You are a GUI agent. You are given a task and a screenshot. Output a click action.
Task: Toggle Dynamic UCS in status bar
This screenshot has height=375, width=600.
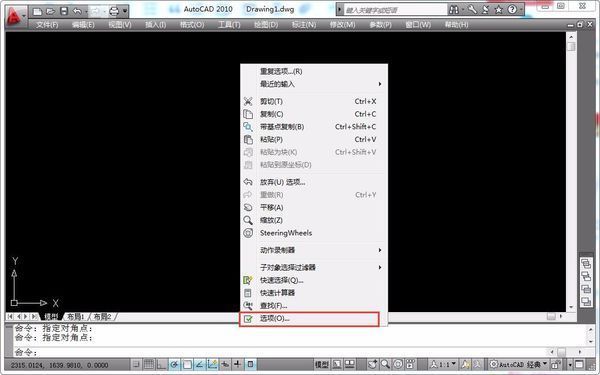click(x=212, y=364)
